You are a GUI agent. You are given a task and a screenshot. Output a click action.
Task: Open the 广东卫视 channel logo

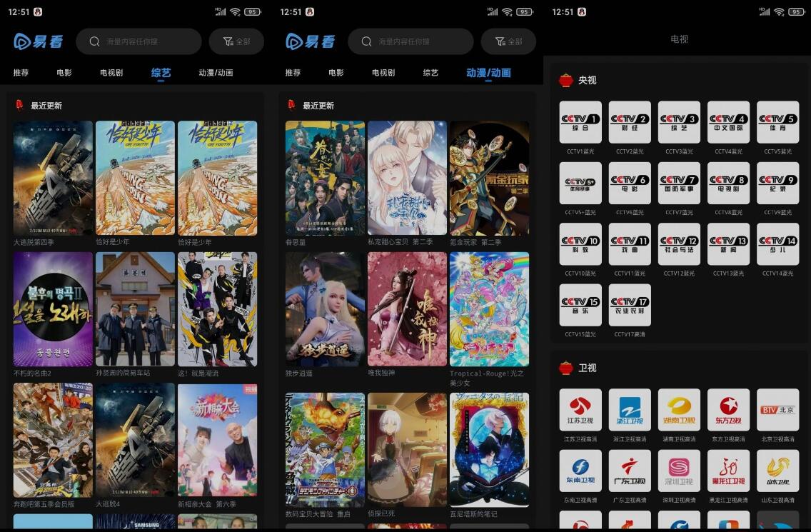tap(630, 471)
